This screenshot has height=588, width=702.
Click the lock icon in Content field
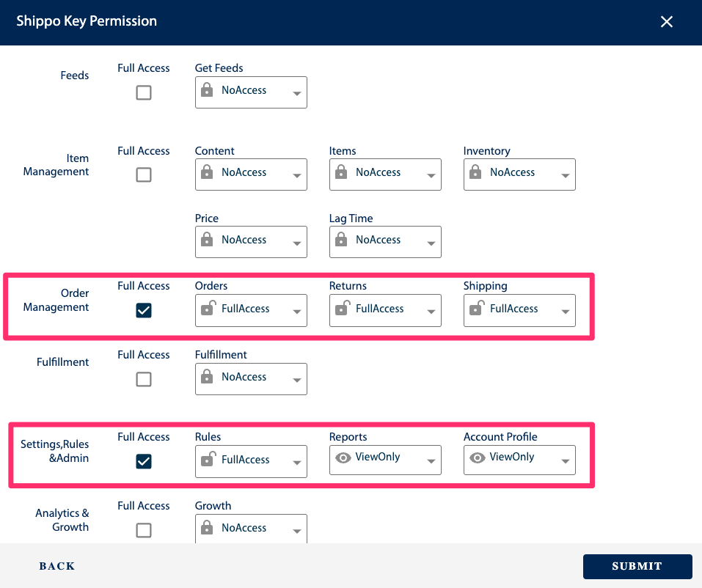click(208, 173)
